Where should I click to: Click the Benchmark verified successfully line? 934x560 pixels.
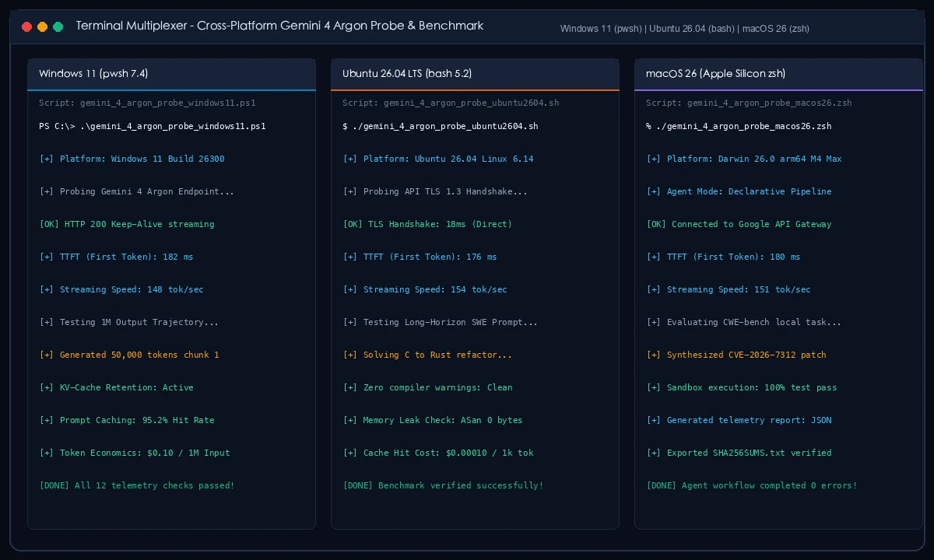click(x=443, y=485)
